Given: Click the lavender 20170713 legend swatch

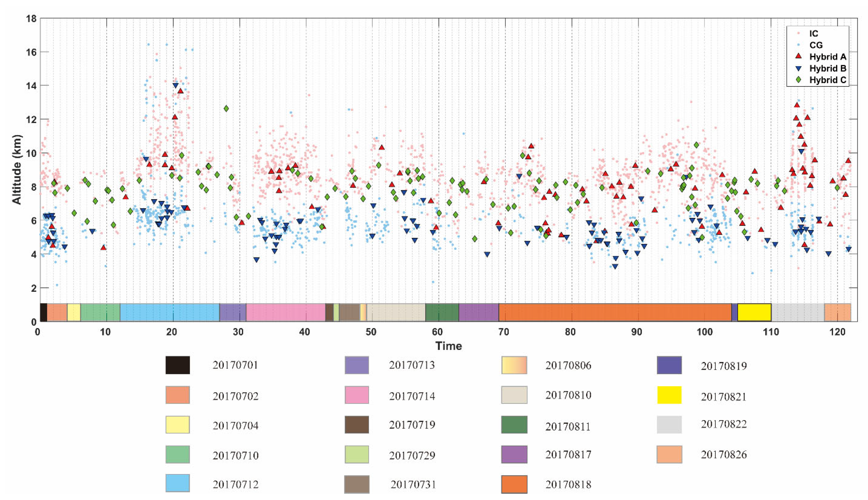Looking at the screenshot, I should pos(357,365).
